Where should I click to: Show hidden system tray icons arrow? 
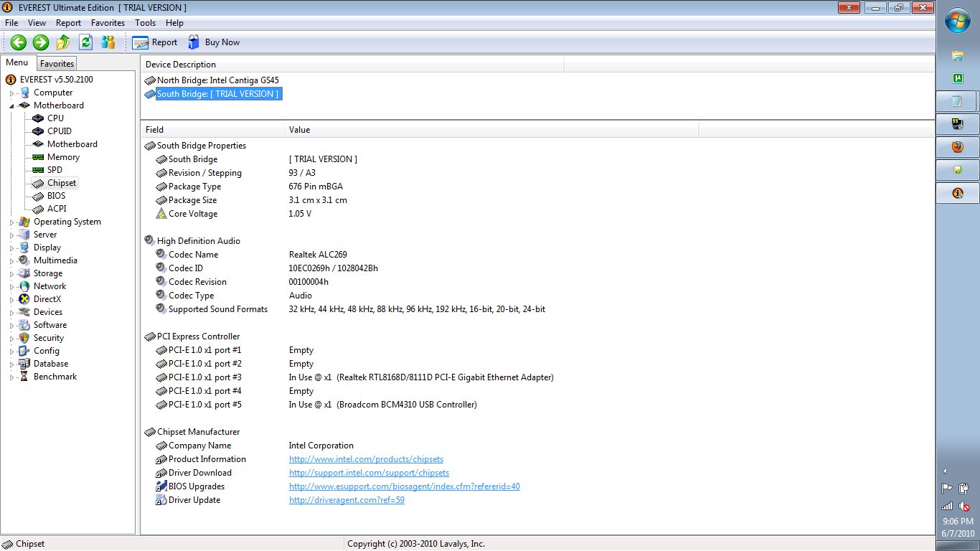point(945,471)
